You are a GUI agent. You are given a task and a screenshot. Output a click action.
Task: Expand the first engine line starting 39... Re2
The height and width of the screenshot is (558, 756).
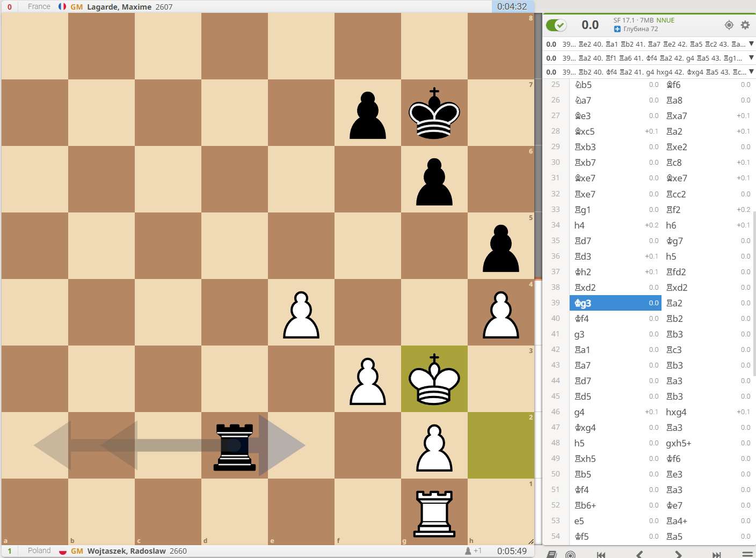pos(751,44)
